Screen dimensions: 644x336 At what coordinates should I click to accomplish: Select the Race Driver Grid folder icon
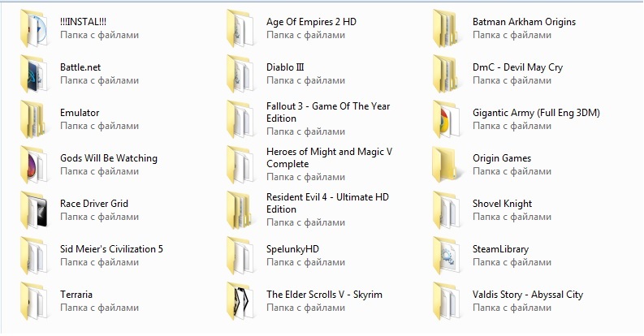pos(34,210)
